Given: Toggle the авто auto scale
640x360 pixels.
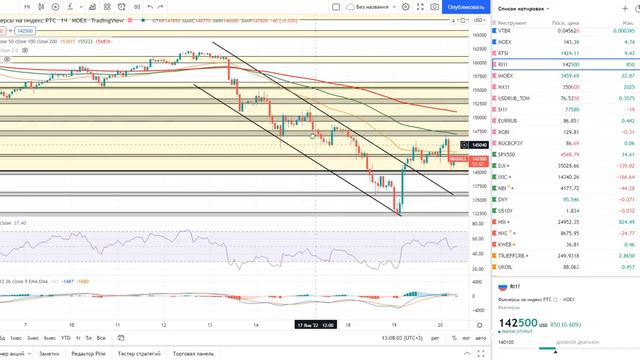Looking at the screenshot, I should pyautogui.click(x=481, y=338).
